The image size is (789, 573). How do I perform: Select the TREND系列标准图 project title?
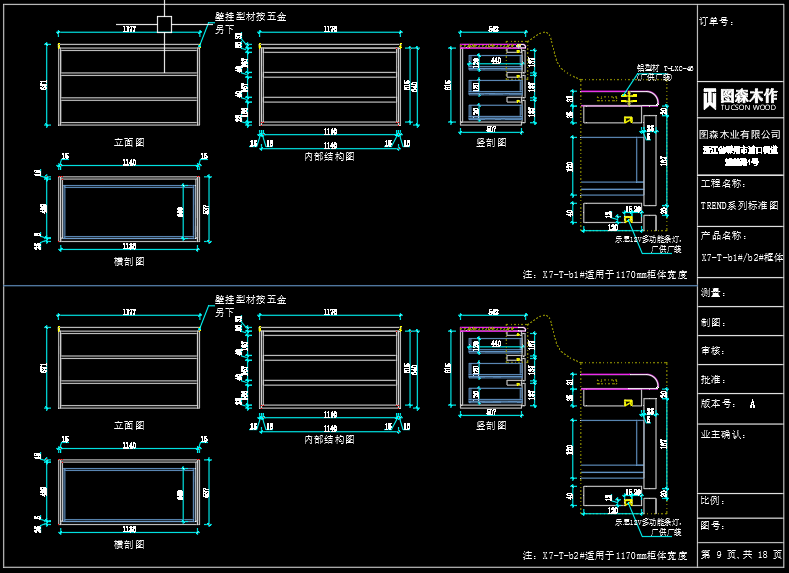point(739,205)
